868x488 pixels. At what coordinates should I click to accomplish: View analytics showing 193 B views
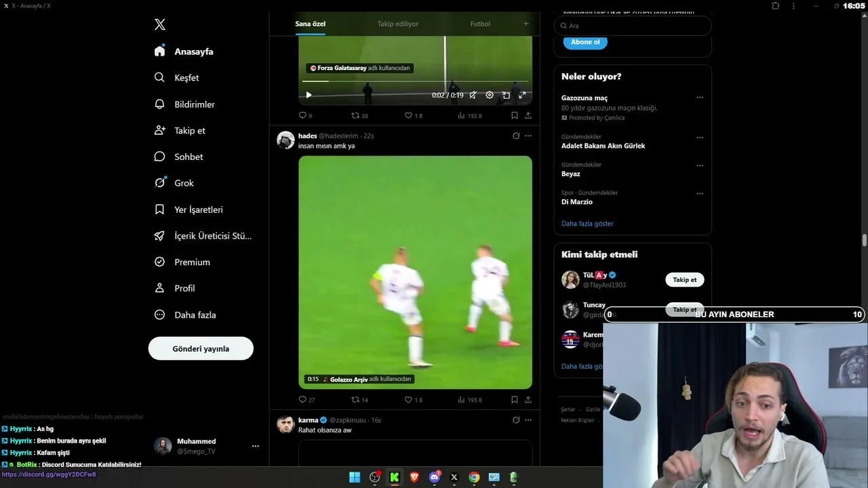(x=470, y=116)
